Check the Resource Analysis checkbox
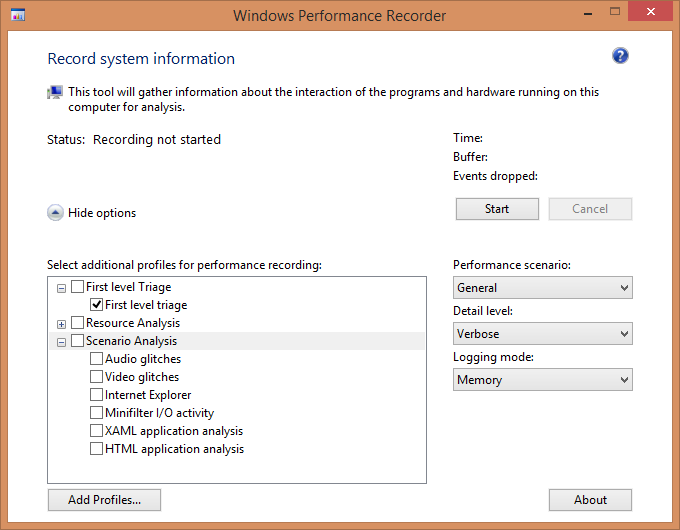The height and width of the screenshot is (530, 680). [77, 323]
